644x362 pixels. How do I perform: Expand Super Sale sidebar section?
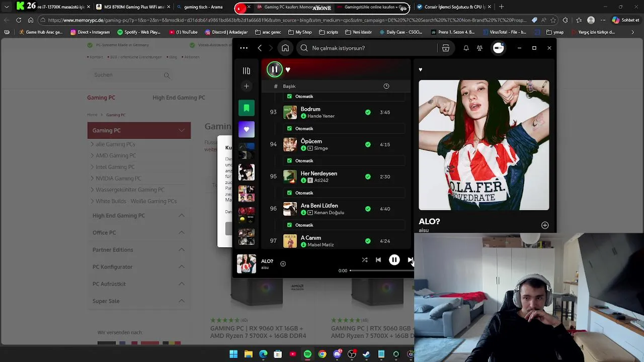139,301
